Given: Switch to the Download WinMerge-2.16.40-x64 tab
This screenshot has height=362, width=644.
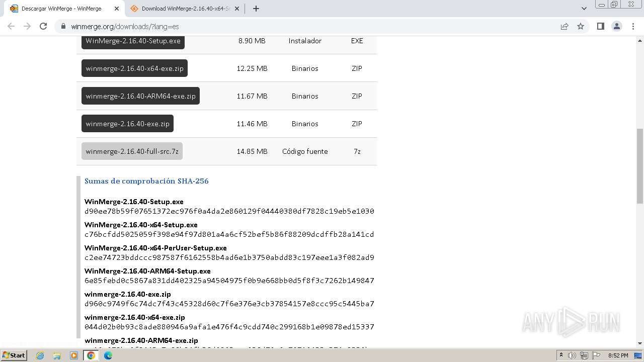Looking at the screenshot, I should point(185,9).
